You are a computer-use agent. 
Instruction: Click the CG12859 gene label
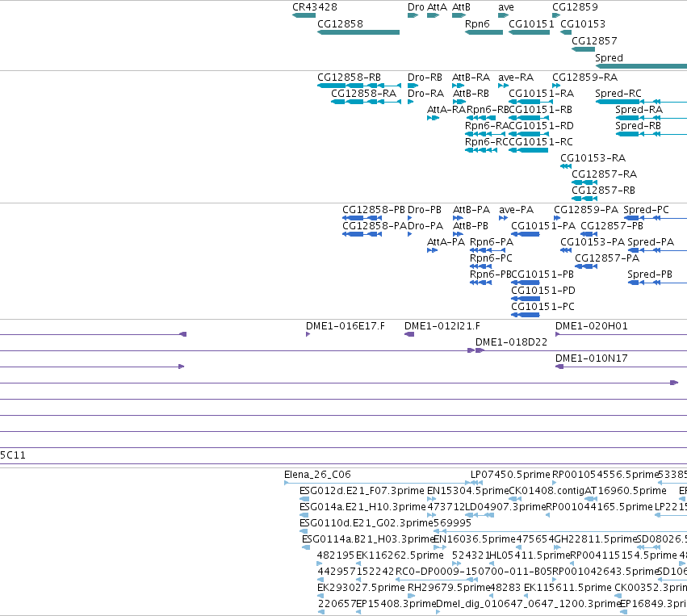click(x=575, y=7)
